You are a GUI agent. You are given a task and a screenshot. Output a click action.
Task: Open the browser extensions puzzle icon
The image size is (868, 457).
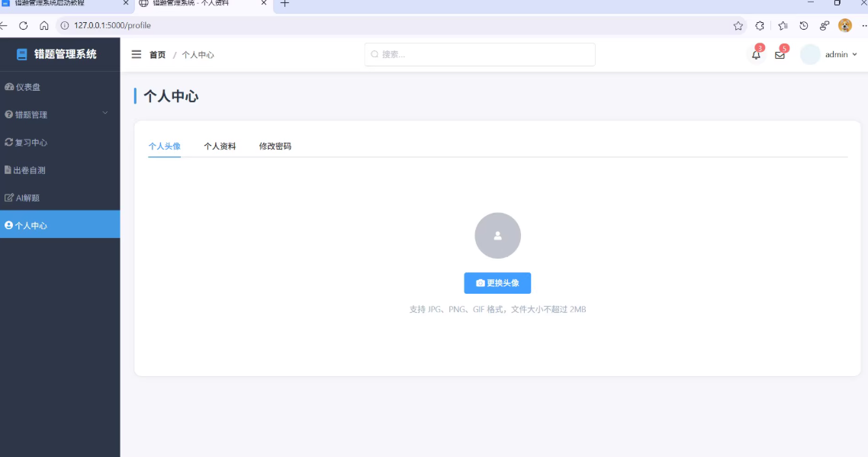[x=760, y=25]
